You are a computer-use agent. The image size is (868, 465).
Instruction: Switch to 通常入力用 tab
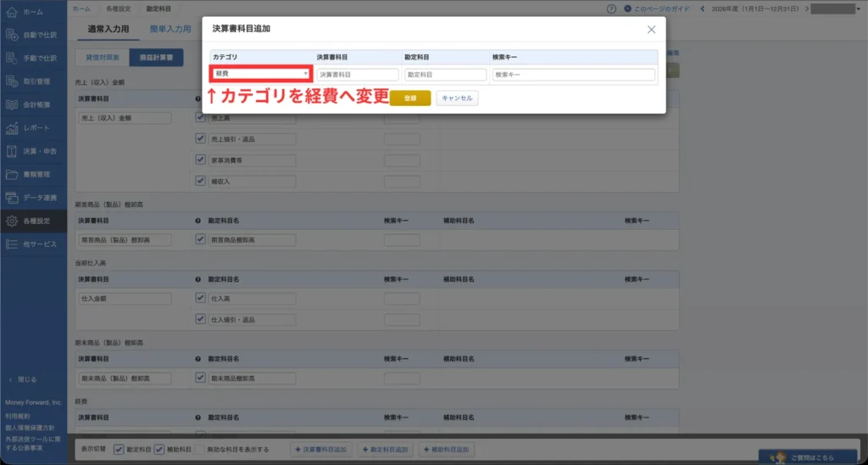coord(108,29)
